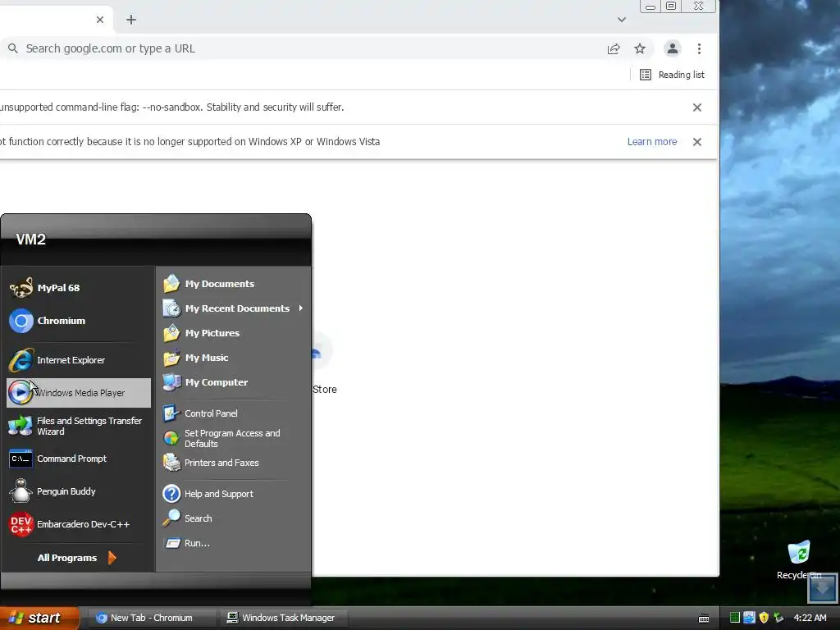This screenshot has width=840, height=630.
Task: Launch Penguin Buddy
Action: pyautogui.click(x=78, y=491)
